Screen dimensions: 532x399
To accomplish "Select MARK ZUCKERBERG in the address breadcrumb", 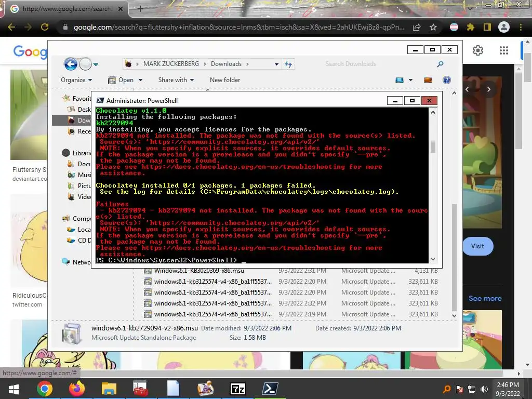I will coord(171,64).
